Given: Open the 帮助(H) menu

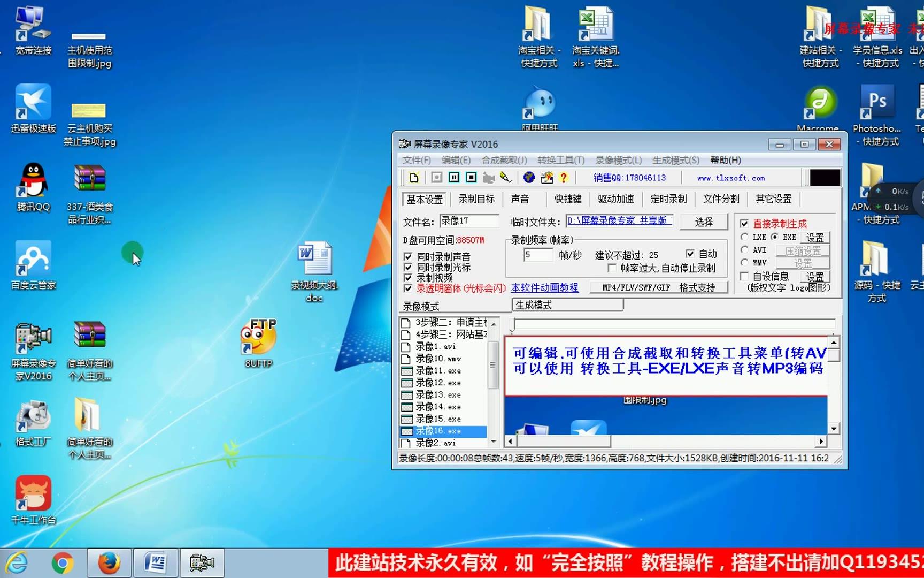Looking at the screenshot, I should tap(726, 160).
